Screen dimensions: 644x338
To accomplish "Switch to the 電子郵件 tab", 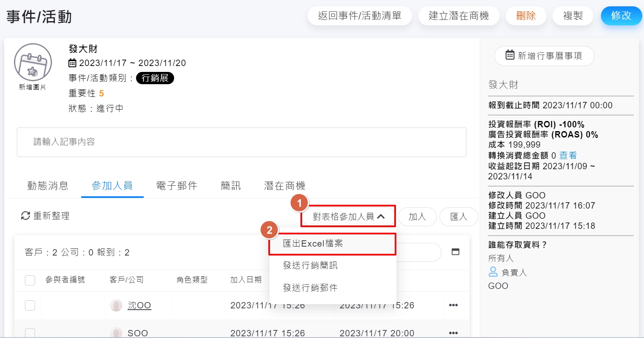I will pos(177,186).
